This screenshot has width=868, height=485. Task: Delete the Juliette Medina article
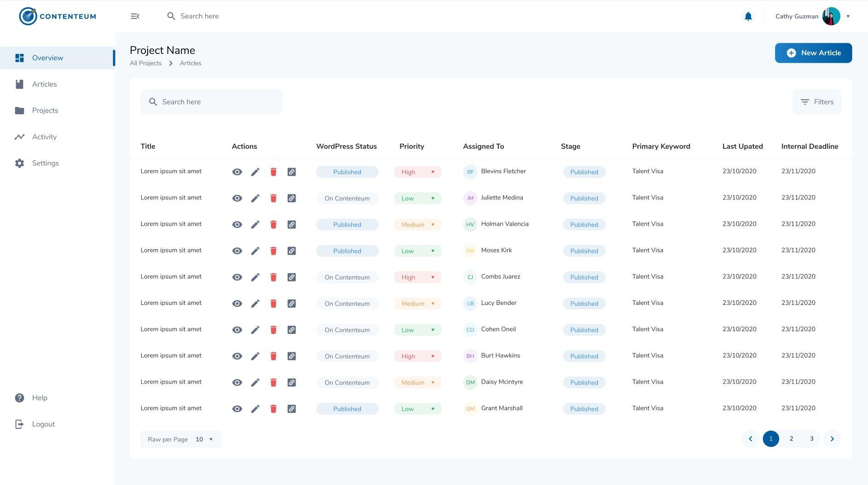273,198
